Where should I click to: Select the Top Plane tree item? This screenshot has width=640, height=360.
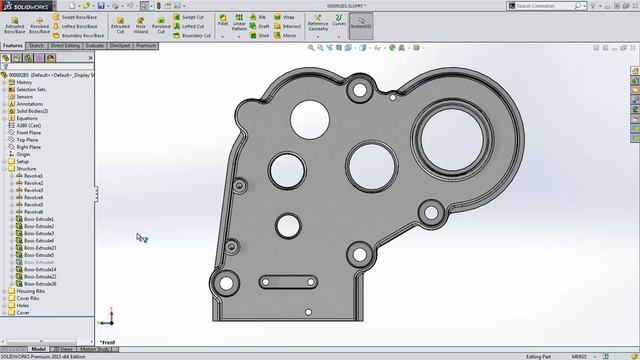click(22, 140)
